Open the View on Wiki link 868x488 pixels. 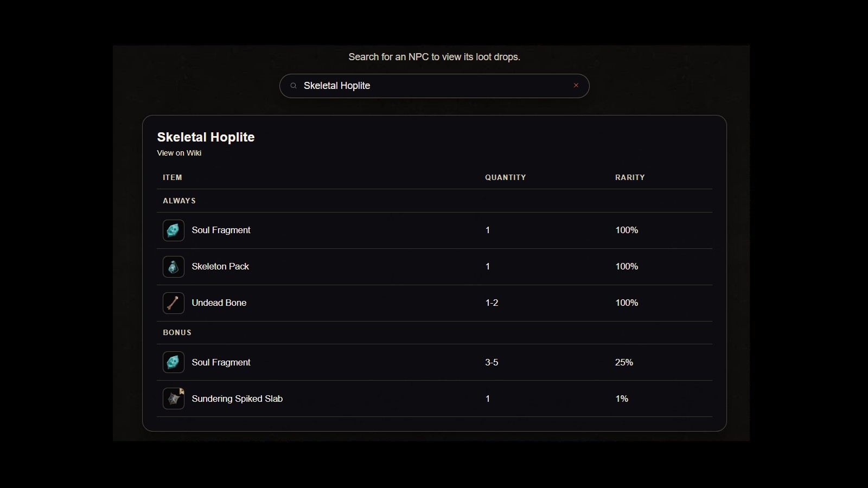click(179, 153)
